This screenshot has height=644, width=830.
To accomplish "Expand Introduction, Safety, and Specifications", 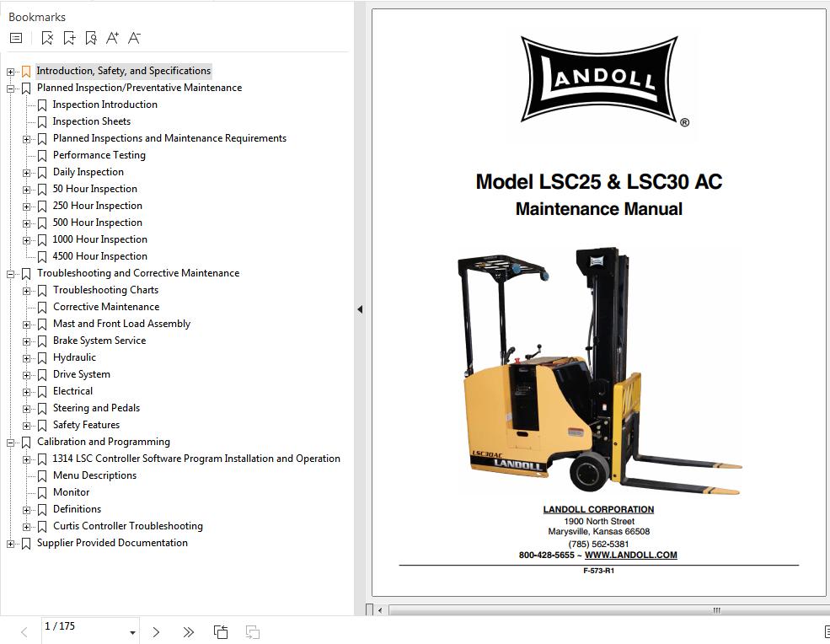I will pos(10,72).
